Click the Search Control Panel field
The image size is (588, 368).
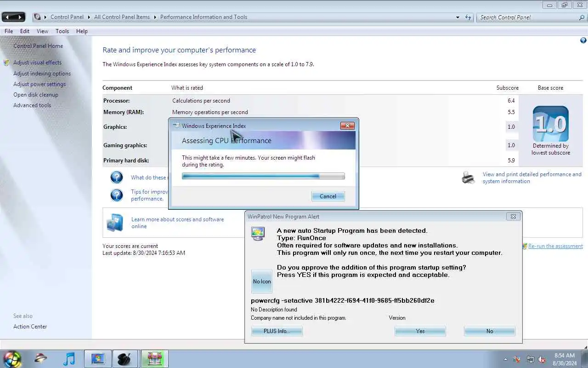coord(527,17)
